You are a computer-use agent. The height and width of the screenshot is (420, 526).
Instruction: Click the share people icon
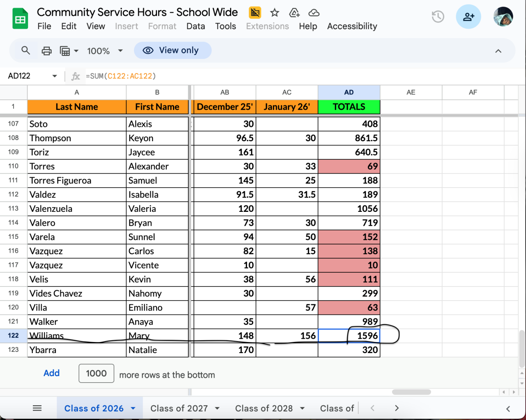coord(468,17)
